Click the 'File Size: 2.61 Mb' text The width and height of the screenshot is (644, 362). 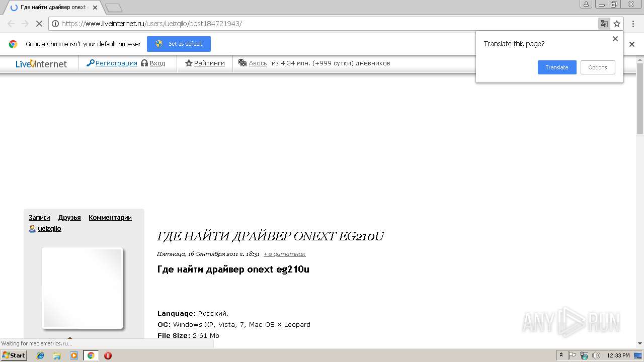[188, 335]
